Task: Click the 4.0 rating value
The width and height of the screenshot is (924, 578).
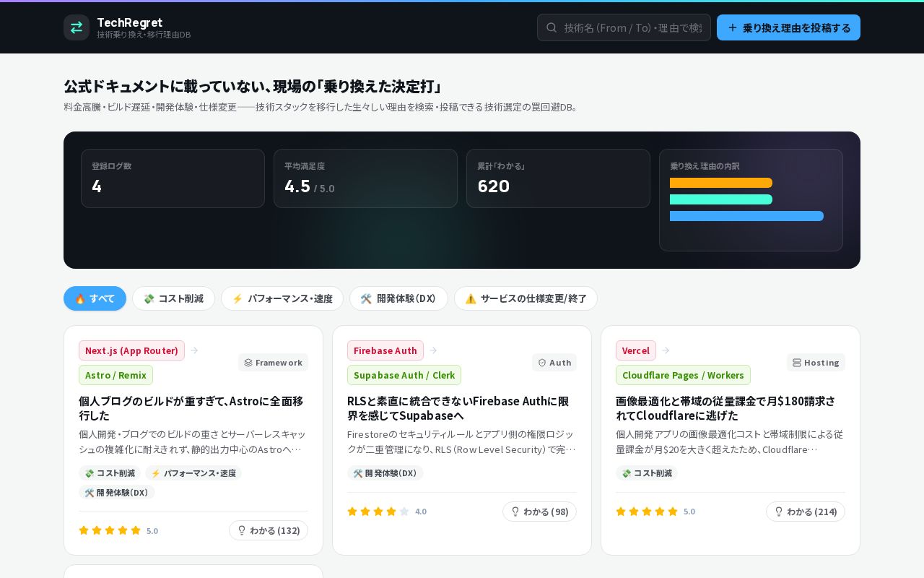Action: click(421, 512)
